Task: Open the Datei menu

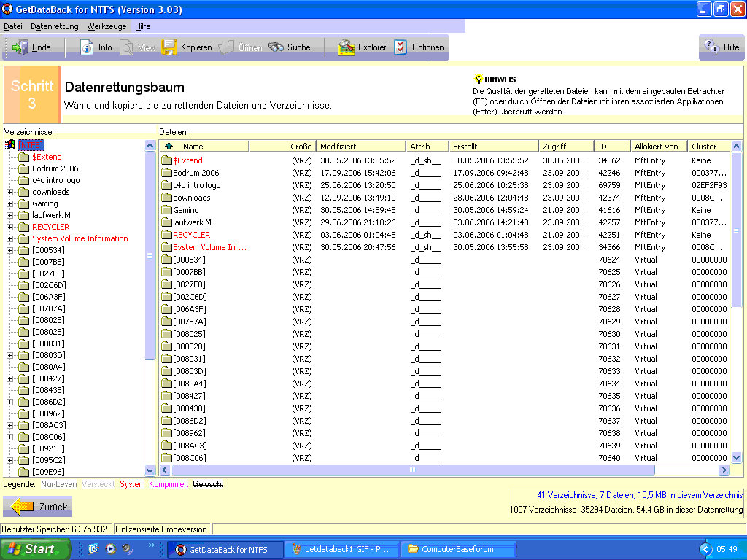Action: pos(13,26)
